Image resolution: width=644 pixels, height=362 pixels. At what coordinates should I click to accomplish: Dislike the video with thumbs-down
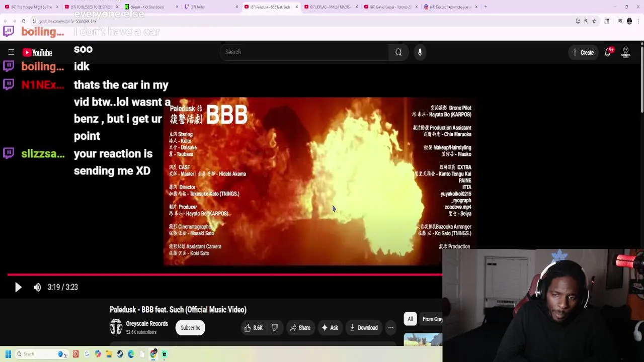[x=275, y=328]
